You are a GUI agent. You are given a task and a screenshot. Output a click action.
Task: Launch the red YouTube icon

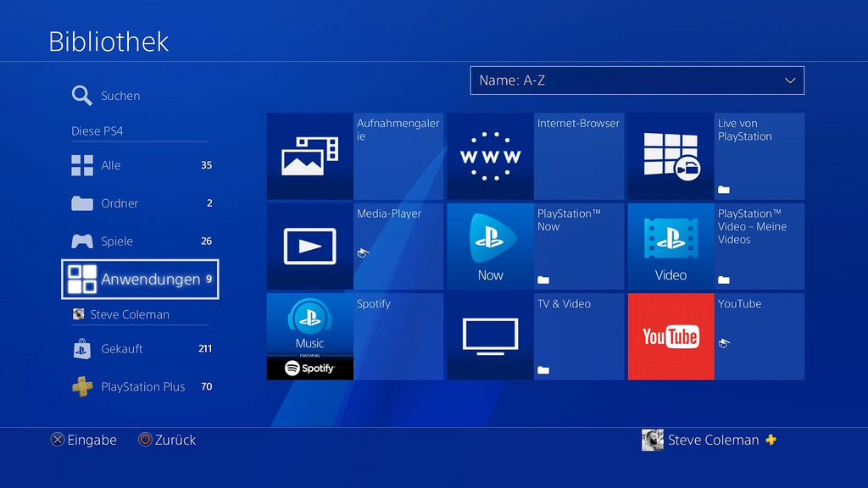pos(670,336)
